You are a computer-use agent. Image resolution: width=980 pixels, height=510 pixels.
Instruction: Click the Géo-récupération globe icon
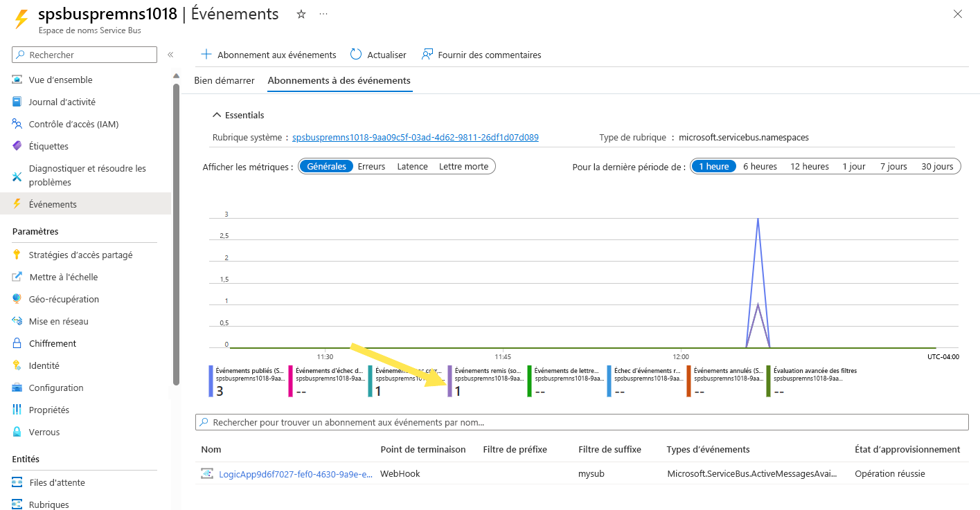(x=17, y=299)
